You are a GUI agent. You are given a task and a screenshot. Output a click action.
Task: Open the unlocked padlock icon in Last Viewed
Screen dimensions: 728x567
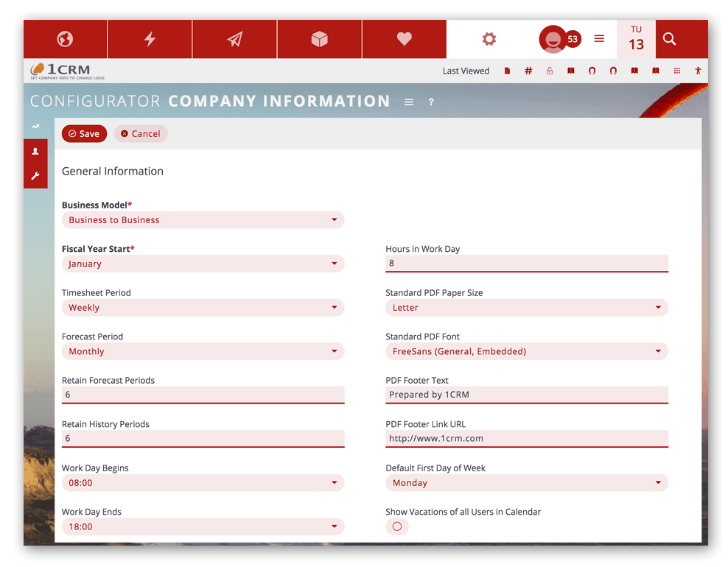coord(550,71)
